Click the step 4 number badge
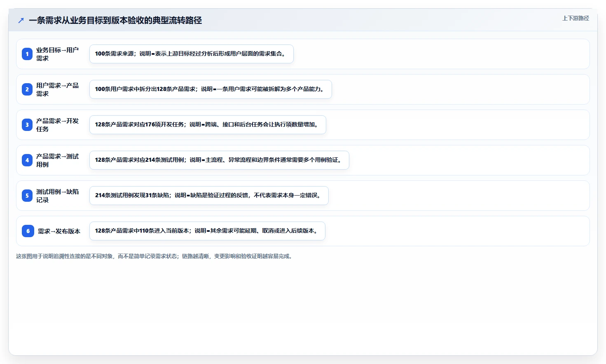 (x=27, y=160)
